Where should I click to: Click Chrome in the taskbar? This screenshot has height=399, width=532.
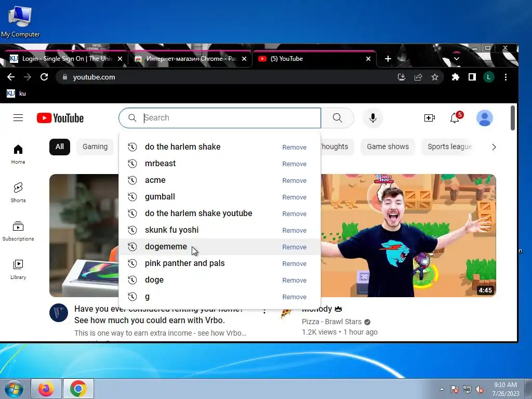point(78,389)
